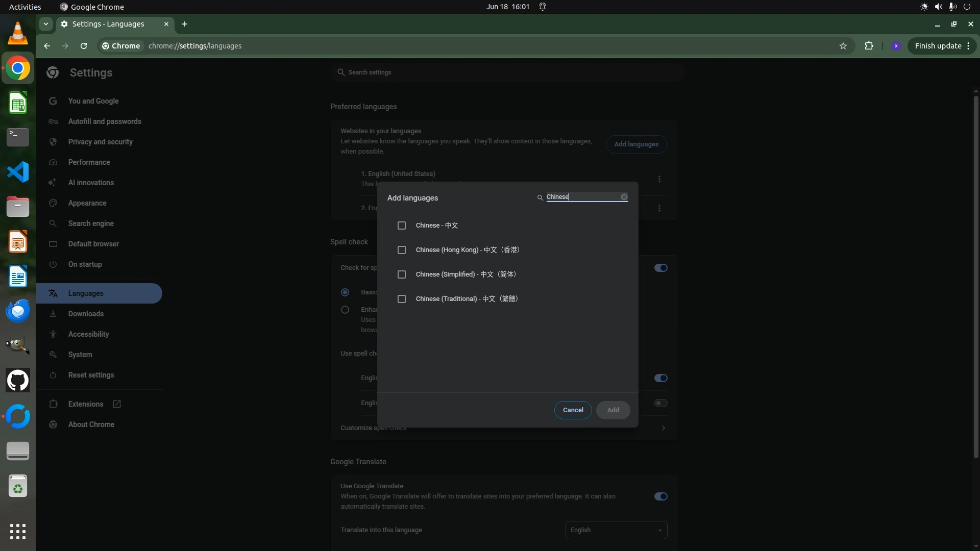This screenshot has width=980, height=551.
Task: Check the Chinese (Hong Kong) checkbox
Action: [402, 250]
